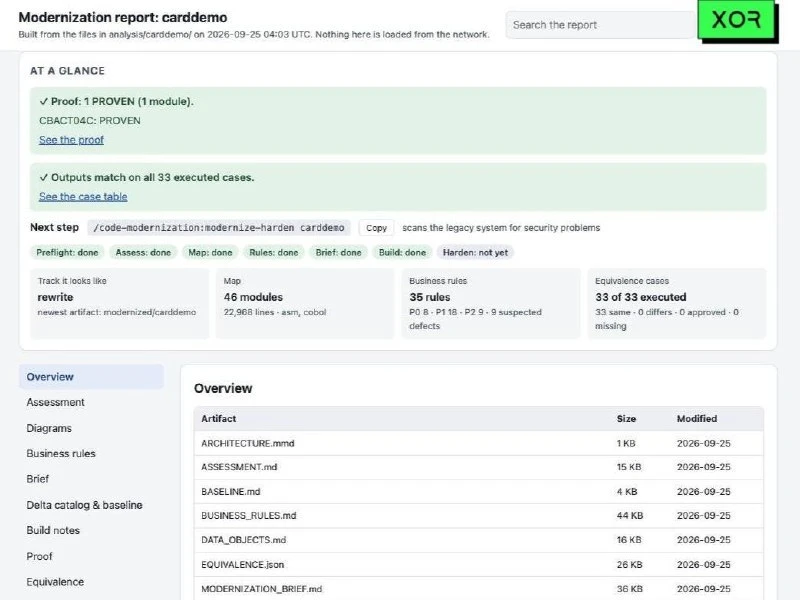Click the Business rules 35 rules card
This screenshot has width=800, height=600.
tap(491, 304)
